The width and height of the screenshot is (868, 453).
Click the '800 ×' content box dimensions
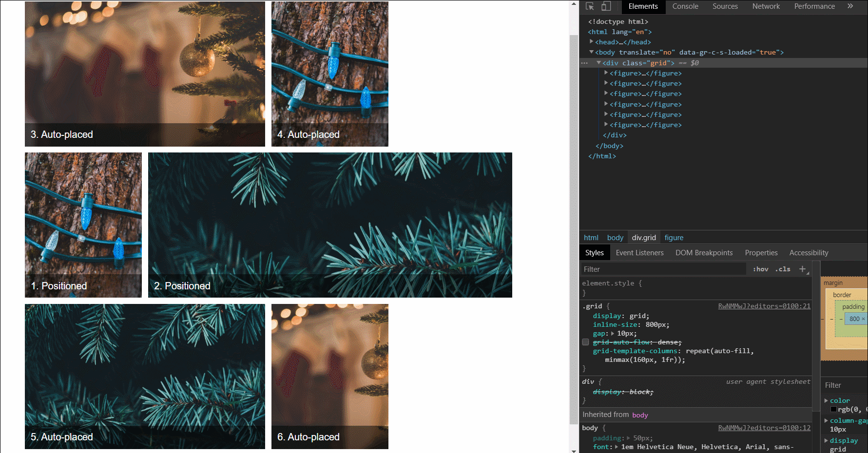coord(857,319)
